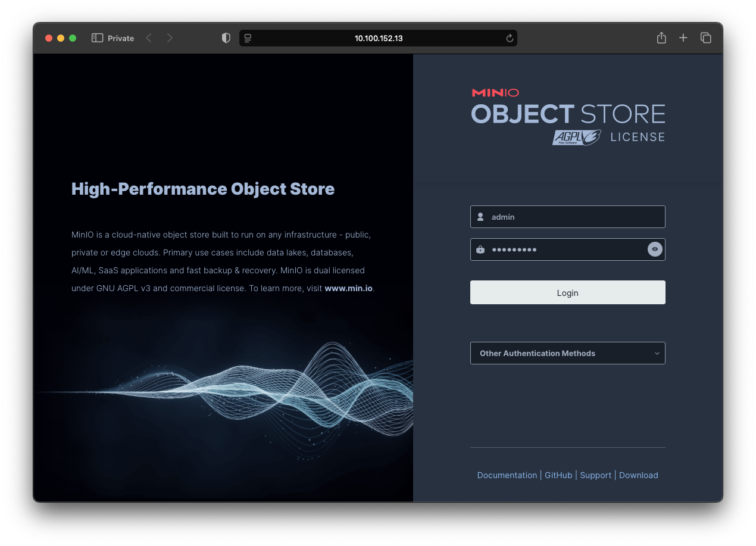Click the MinIO logo
This screenshot has width=756, height=546.
(494, 92)
